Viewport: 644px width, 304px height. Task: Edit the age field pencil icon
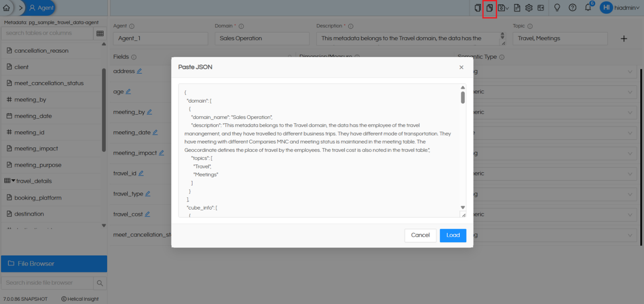tap(128, 92)
